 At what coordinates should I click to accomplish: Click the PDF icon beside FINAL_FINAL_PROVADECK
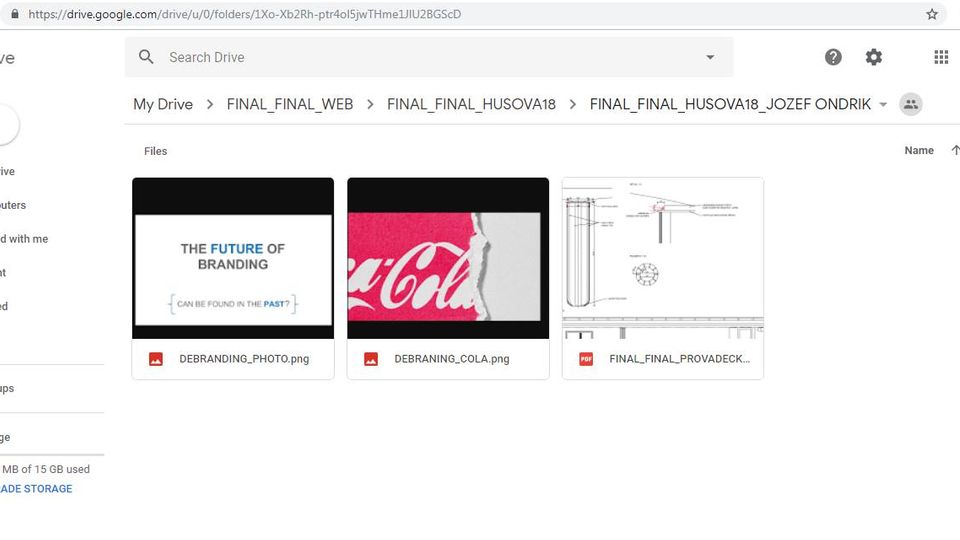pyautogui.click(x=586, y=359)
